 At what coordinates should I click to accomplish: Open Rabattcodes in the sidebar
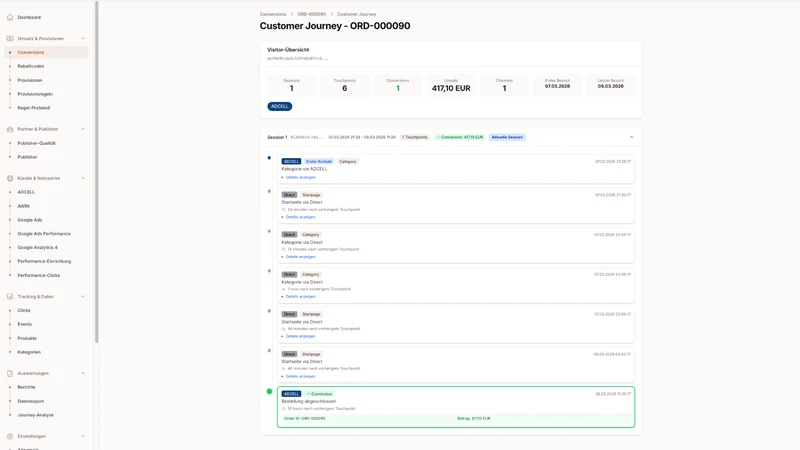[x=31, y=66]
